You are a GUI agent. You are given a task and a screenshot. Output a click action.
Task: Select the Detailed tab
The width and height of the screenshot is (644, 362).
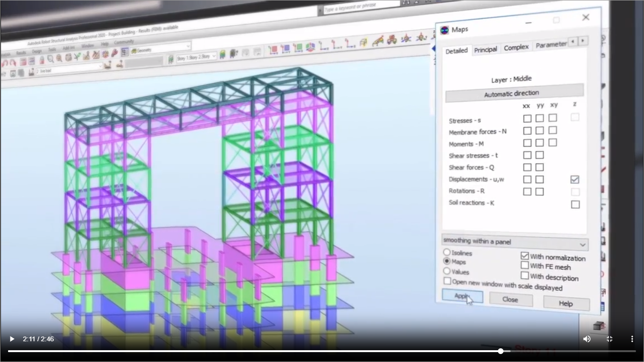coord(457,51)
